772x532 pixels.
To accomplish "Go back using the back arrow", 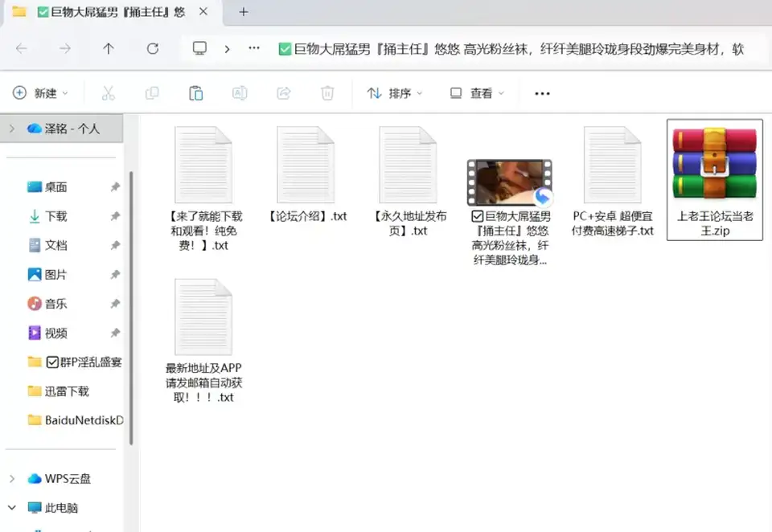I will coord(21,48).
